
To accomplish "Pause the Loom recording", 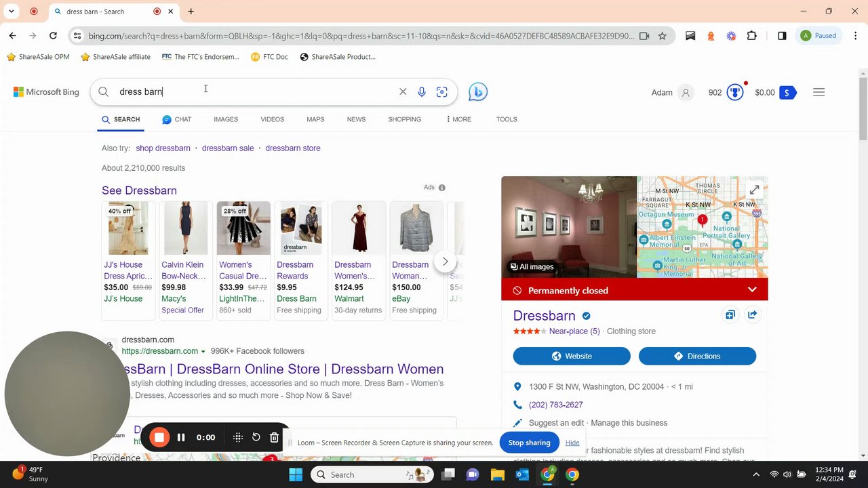I will coord(181,437).
